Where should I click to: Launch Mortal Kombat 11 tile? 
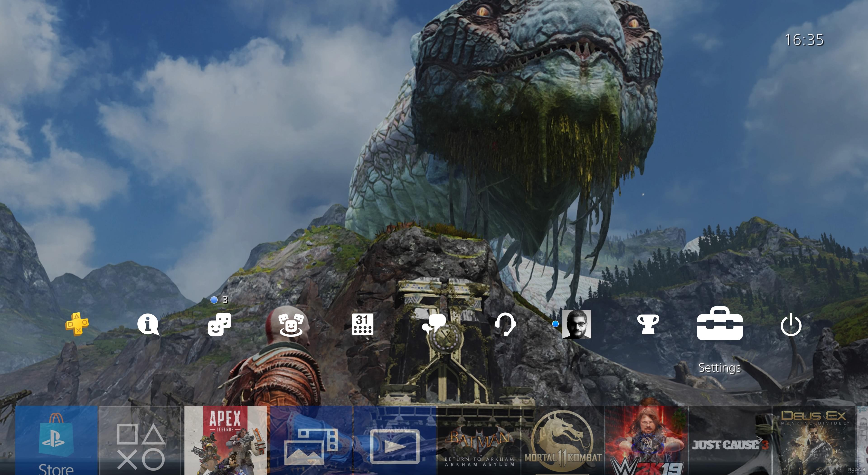563,440
